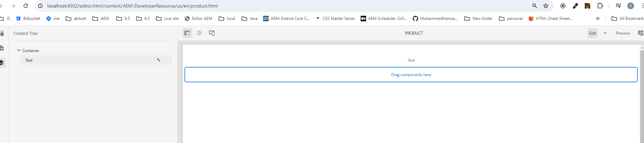644x143 pixels.
Task: Open the Components rail icon
Action: pyautogui.click(x=2, y=48)
